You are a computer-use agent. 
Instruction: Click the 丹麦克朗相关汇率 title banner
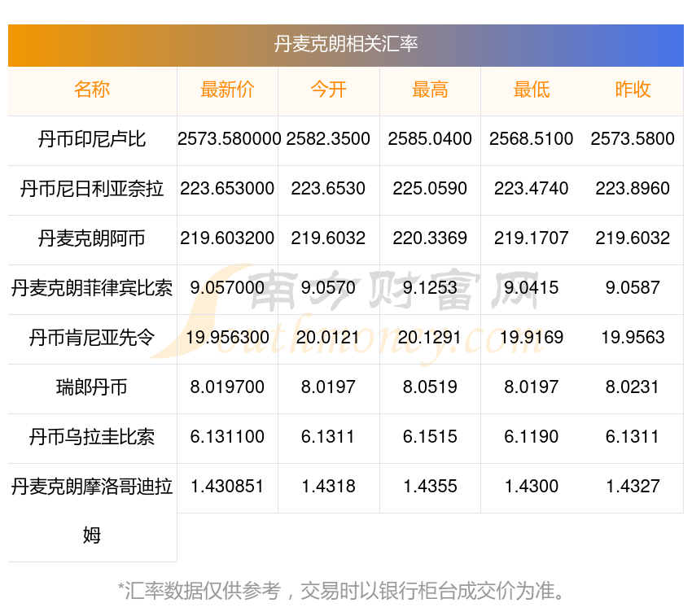(346, 44)
